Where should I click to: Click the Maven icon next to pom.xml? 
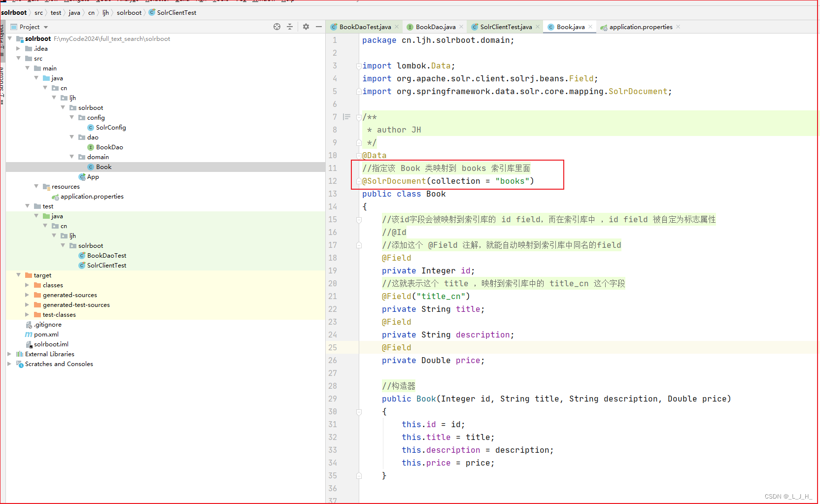pos(28,334)
